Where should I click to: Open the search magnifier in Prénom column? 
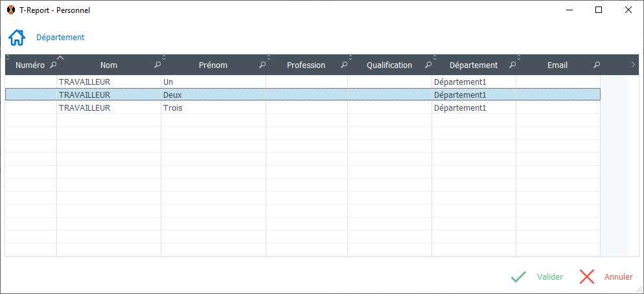pyautogui.click(x=262, y=65)
